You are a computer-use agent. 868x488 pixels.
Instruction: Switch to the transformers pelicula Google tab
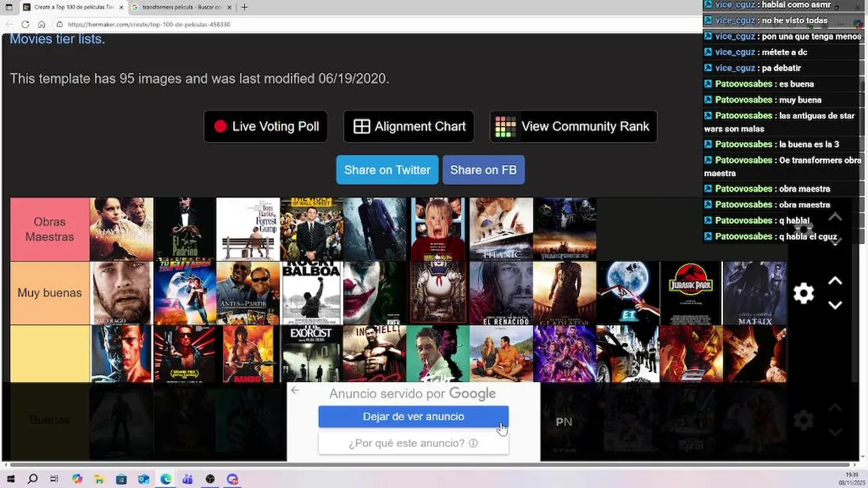[180, 7]
